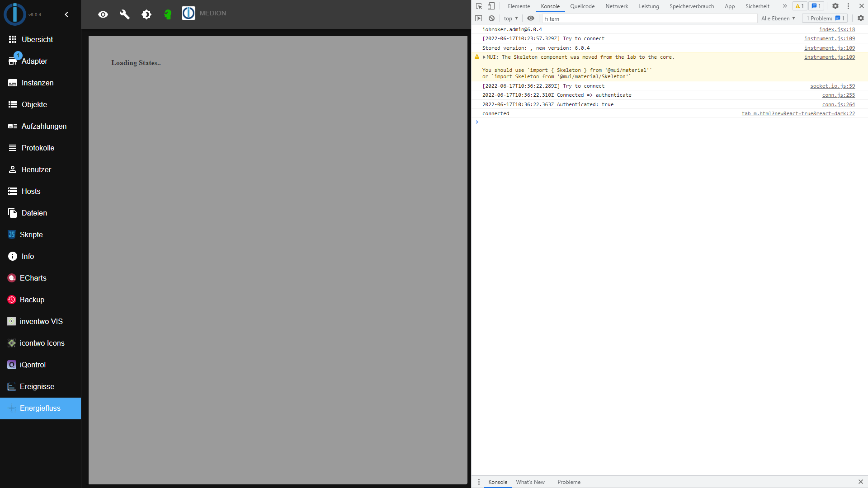The height and width of the screenshot is (488, 868).
Task: Show console sidebar toggle icon
Action: click(478, 19)
